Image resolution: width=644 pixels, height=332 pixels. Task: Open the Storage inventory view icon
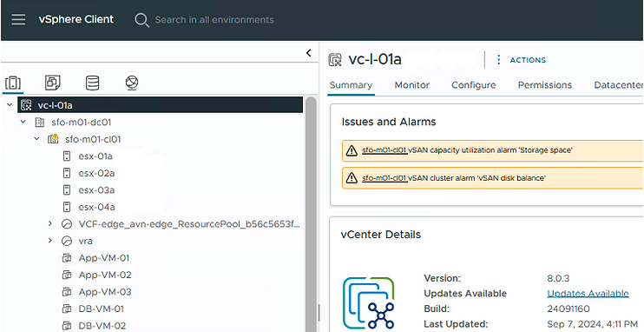(x=92, y=83)
